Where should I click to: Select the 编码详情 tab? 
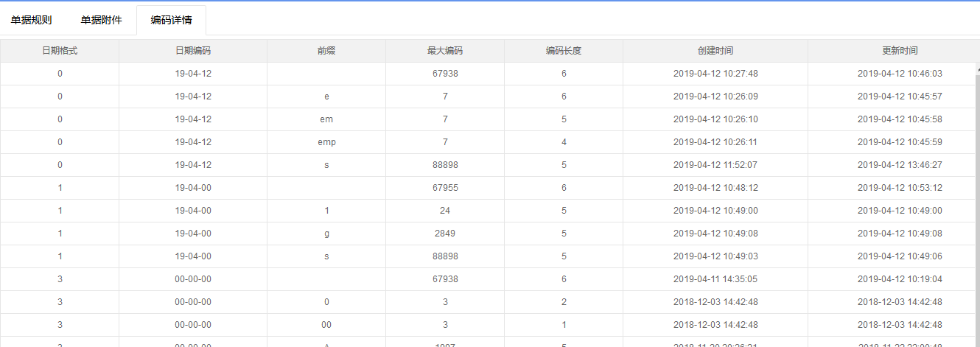coord(172,20)
